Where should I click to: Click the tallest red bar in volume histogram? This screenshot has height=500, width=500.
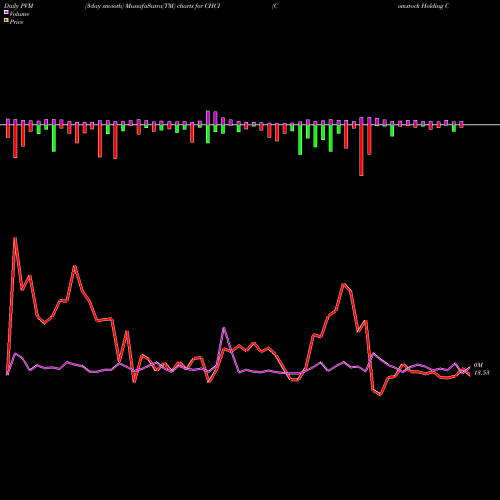361,150
